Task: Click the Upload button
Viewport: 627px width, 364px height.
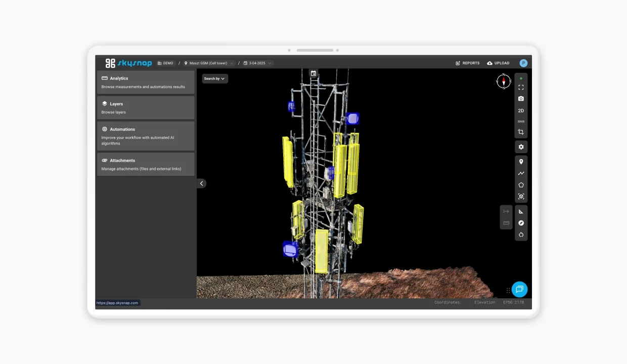Action: tap(498, 63)
